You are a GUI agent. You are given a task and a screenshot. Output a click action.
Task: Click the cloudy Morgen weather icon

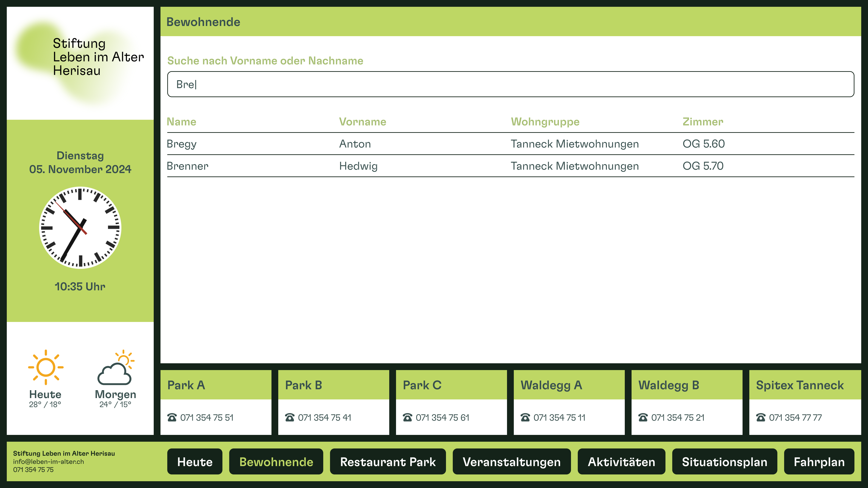point(116,368)
